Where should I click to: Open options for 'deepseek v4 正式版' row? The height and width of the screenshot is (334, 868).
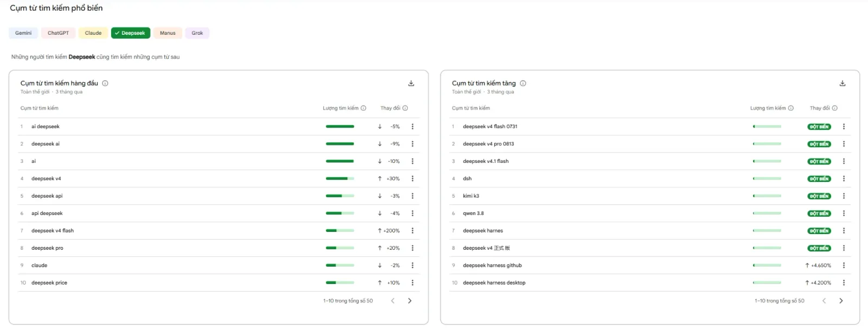click(844, 248)
